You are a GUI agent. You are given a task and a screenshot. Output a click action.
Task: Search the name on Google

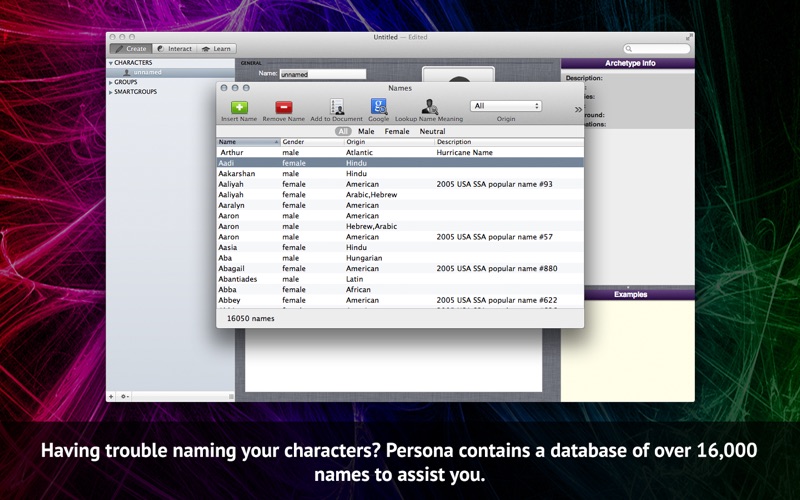[379, 107]
